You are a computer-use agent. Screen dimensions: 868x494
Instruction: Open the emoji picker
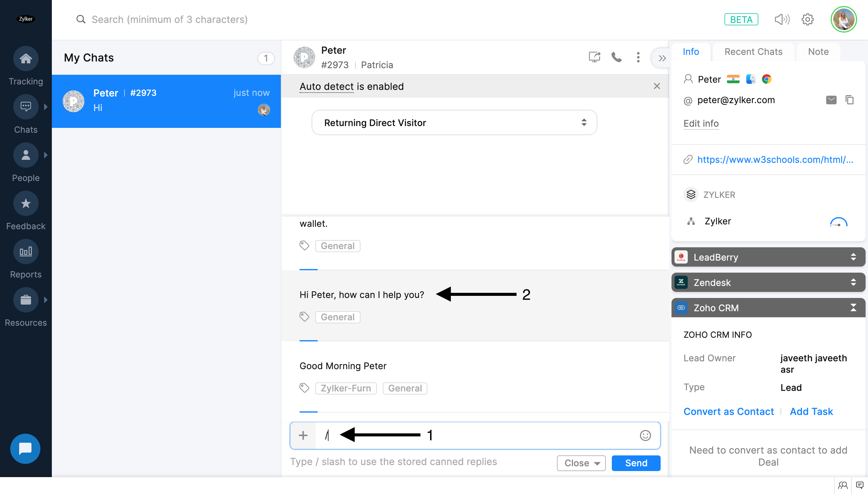point(645,435)
